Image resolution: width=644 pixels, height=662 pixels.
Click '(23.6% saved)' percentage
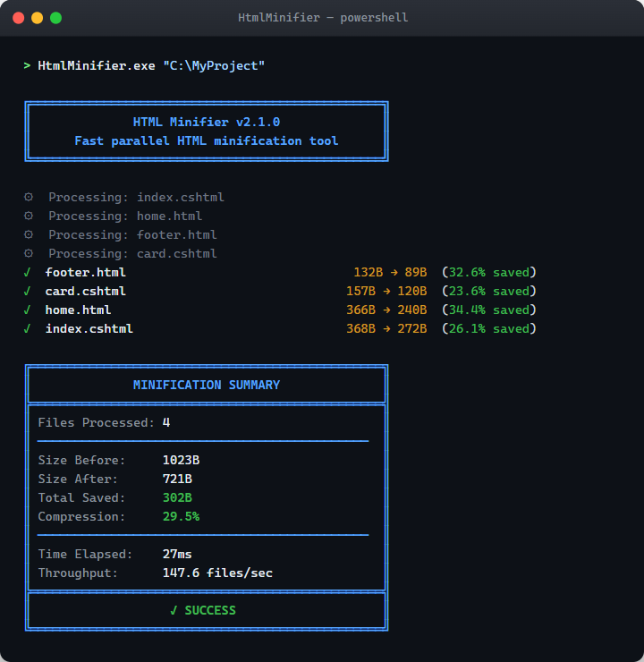489,292
